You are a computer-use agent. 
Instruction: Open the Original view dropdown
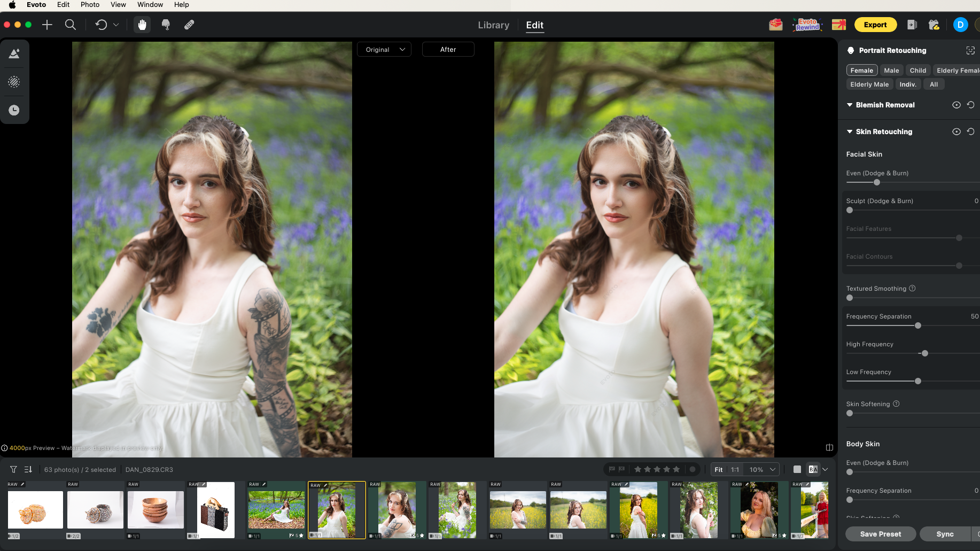point(384,49)
